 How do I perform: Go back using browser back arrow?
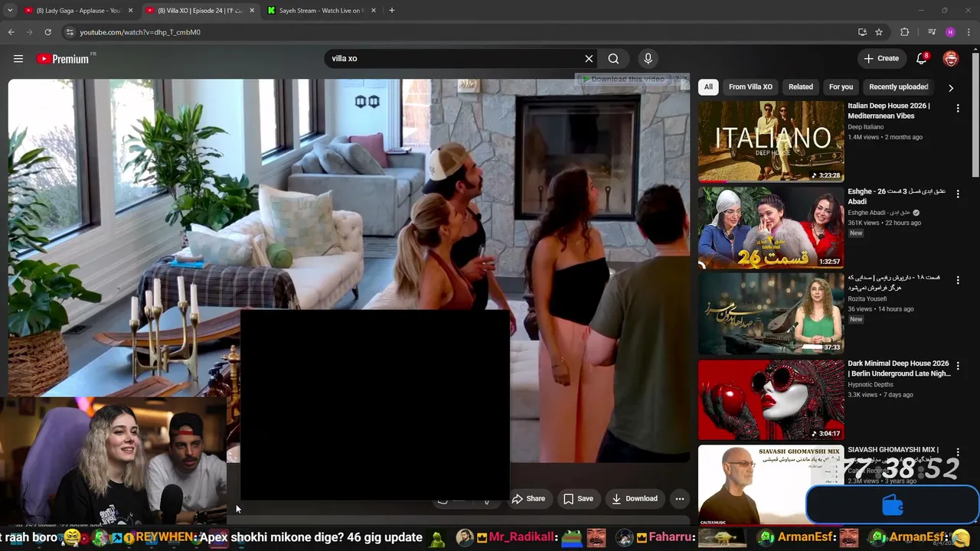pos(11,32)
